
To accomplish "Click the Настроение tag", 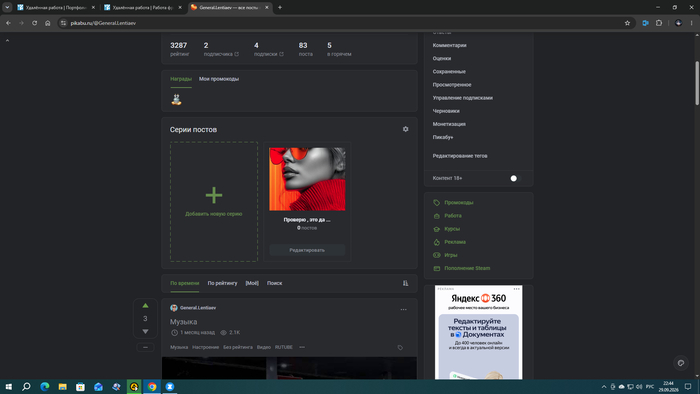I will click(x=205, y=347).
